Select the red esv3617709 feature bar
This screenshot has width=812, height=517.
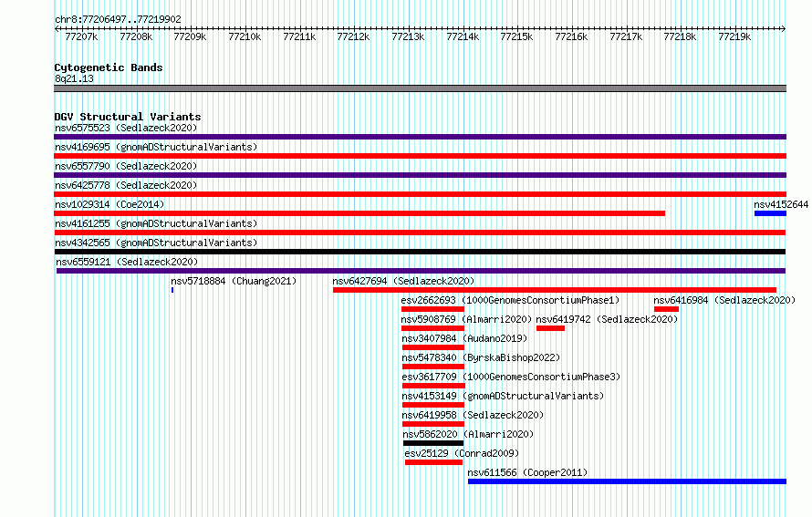433,386
